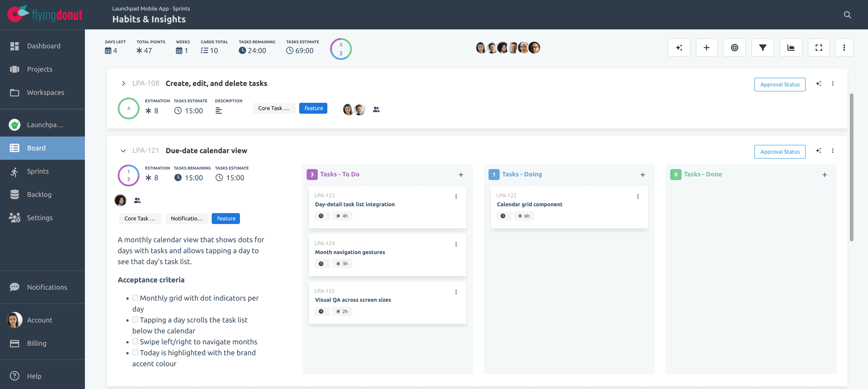Viewport: 868px width, 389px height.
Task: Open the sprint analytics chart icon
Action: click(791, 48)
